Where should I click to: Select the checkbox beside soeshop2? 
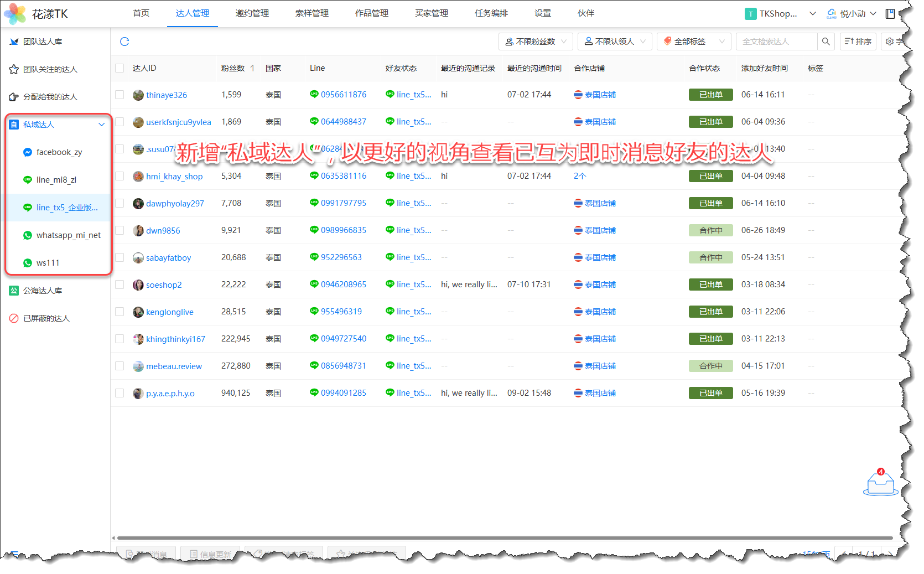pos(120,285)
